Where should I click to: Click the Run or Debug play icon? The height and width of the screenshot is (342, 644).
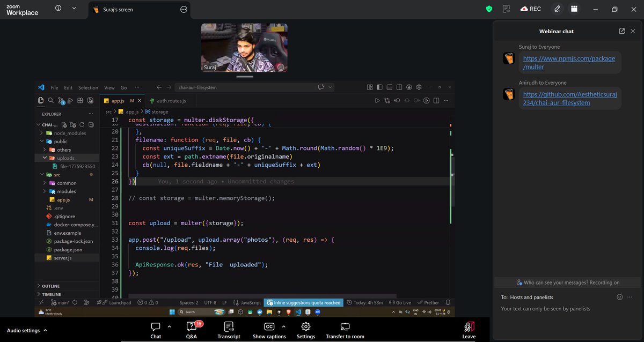377,100
